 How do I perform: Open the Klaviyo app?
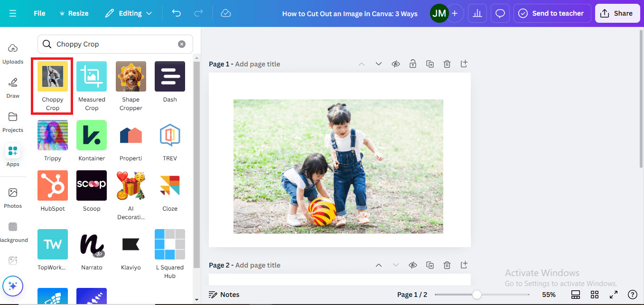[131, 250]
